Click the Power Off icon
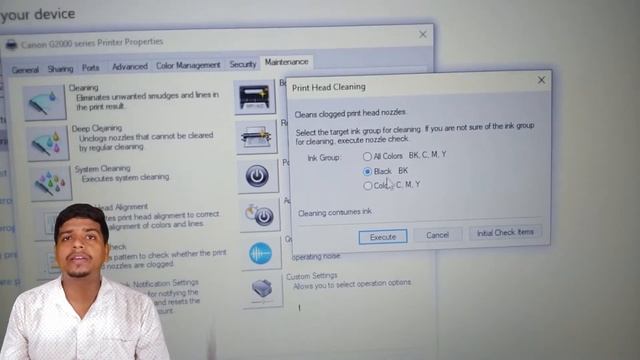Viewport: 640px width, 360px height. [258, 176]
